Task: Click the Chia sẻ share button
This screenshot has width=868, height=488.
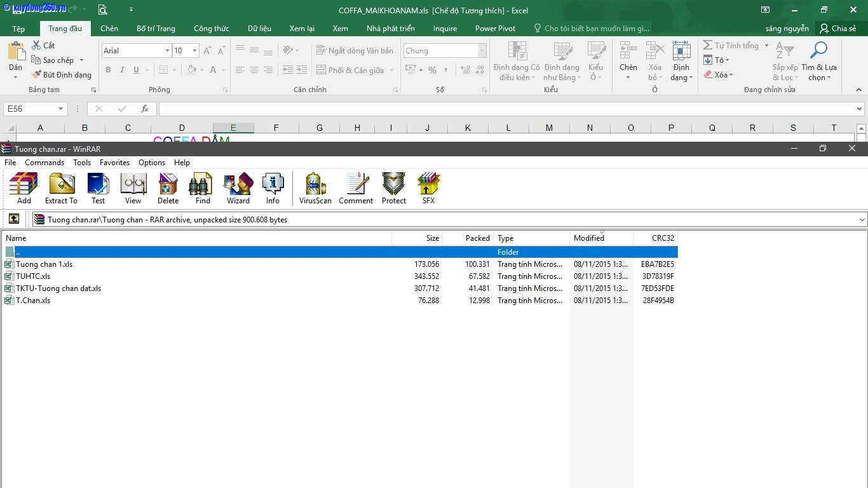Action: click(837, 29)
